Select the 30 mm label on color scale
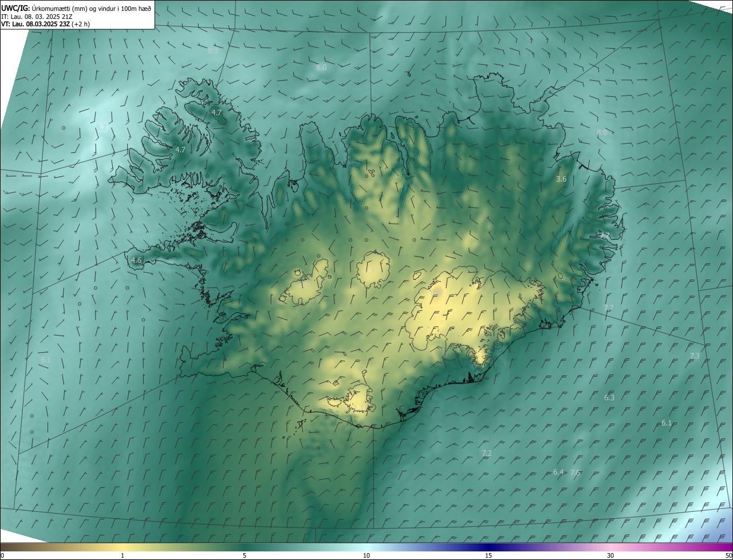This screenshot has width=733, height=560. 610,555
